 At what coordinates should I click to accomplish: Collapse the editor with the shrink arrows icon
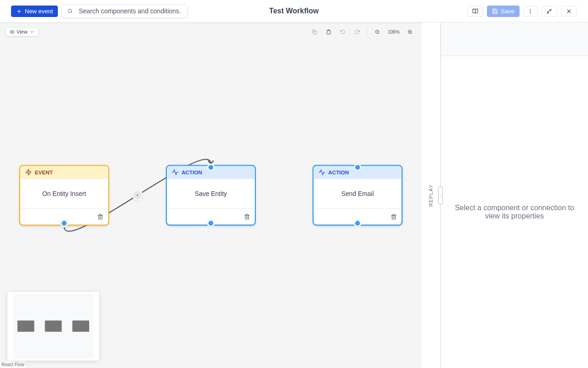point(549,11)
